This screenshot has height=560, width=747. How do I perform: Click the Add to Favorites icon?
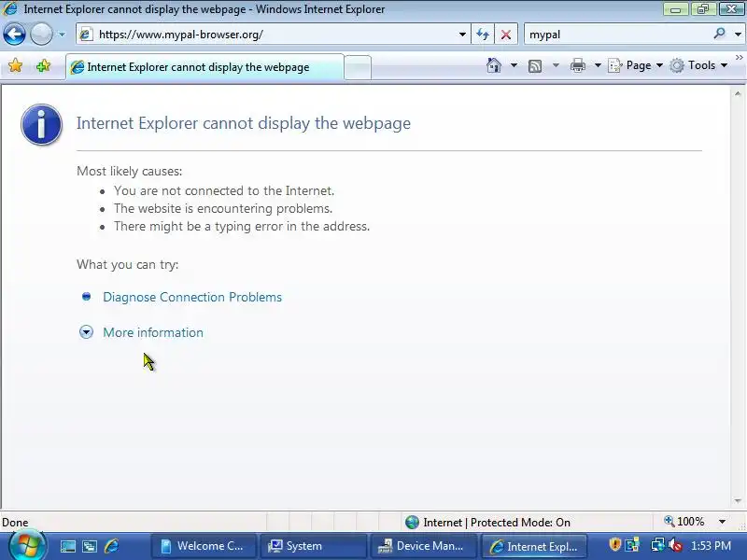(43, 65)
